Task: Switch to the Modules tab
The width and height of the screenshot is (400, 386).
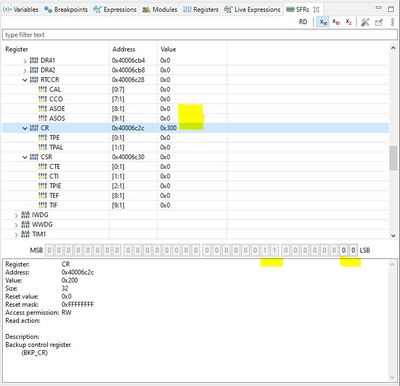Action: tap(160, 10)
